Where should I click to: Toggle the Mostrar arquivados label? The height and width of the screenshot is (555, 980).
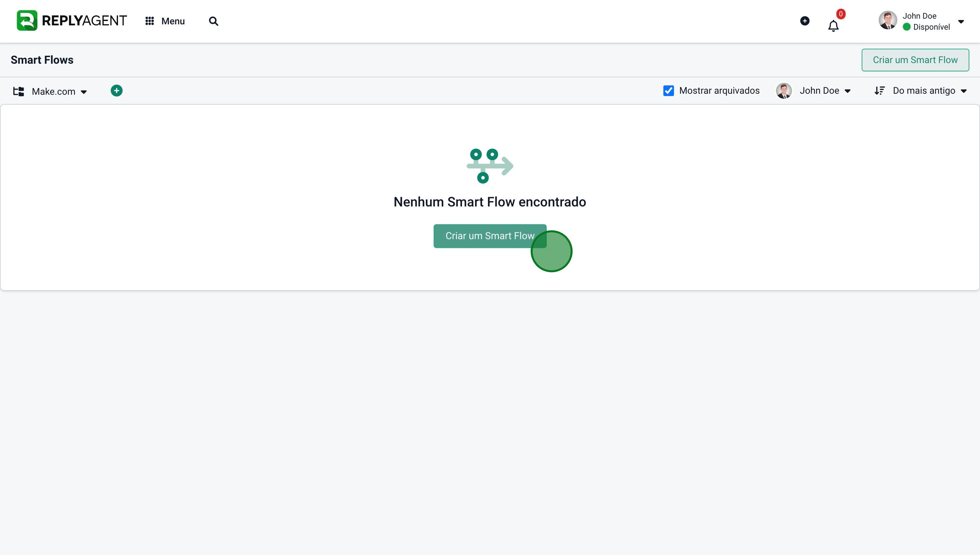[719, 91]
